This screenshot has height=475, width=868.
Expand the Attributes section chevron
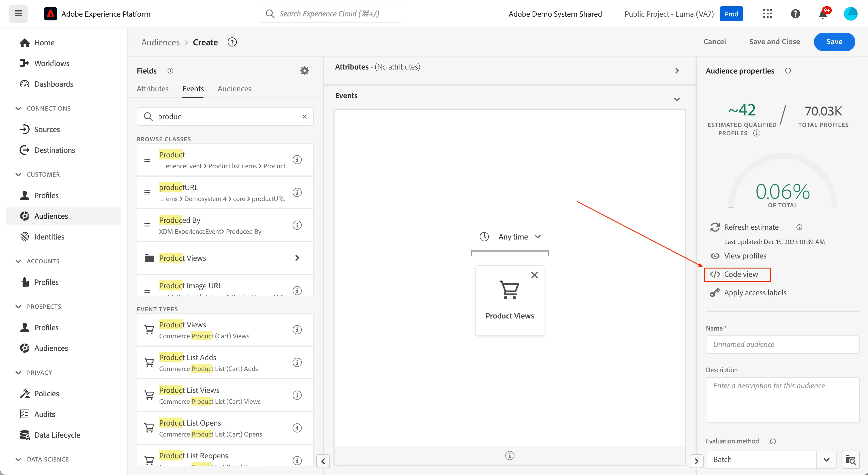[677, 71]
